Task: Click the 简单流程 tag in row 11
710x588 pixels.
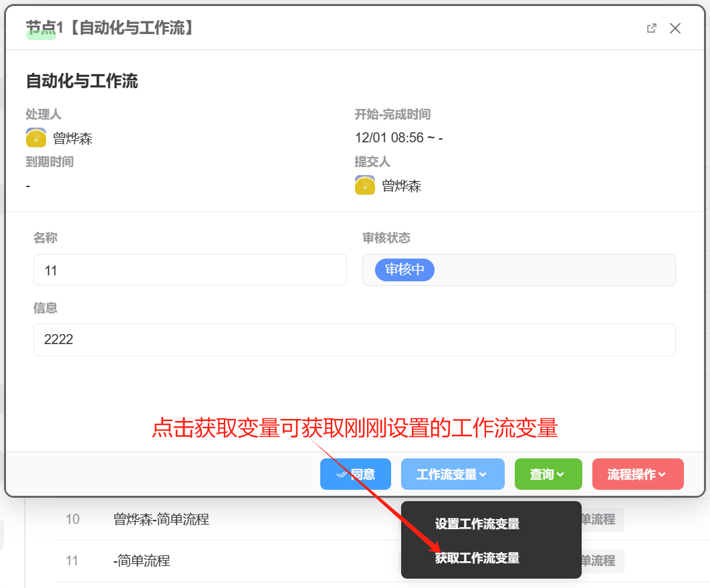Action: (600, 561)
